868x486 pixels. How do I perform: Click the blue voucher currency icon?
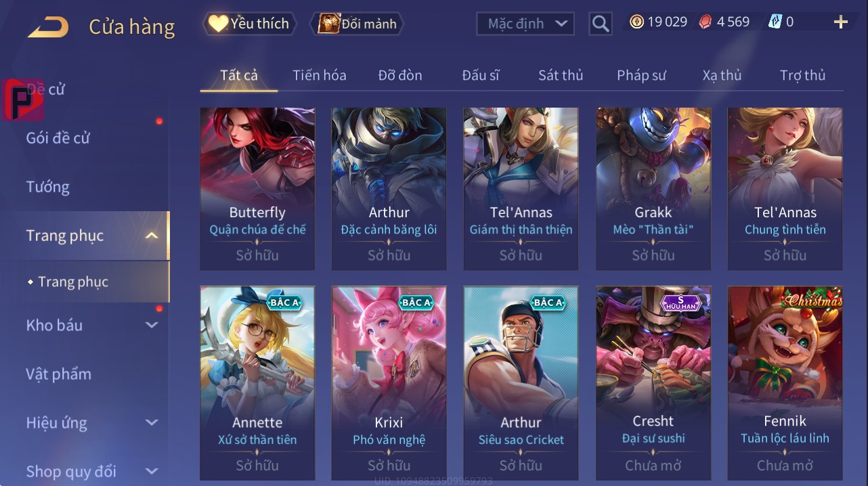tap(775, 22)
